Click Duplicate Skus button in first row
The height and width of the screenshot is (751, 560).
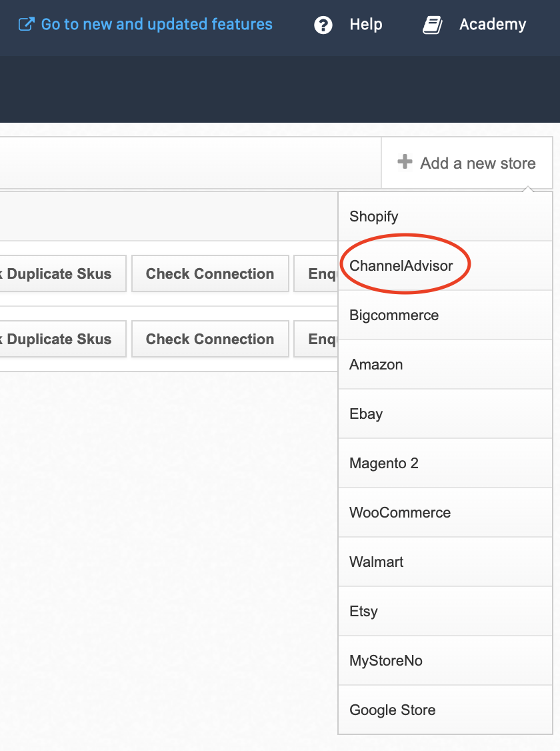click(62, 273)
